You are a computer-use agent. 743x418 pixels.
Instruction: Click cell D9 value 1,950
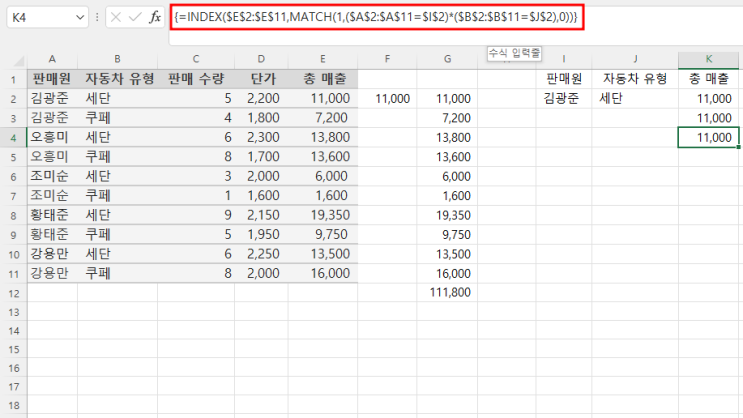click(261, 234)
